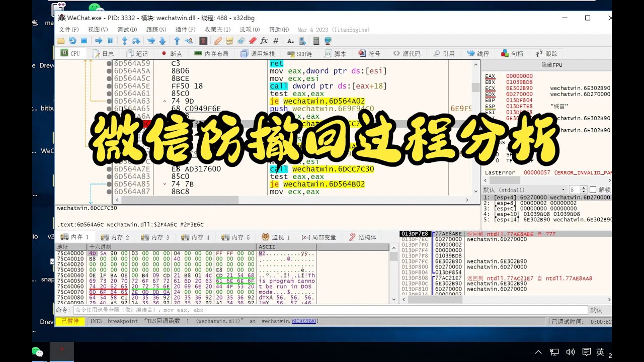Switch to the 源代码 source tab
Viewport: 644px width, 362px height.
(x=407, y=53)
